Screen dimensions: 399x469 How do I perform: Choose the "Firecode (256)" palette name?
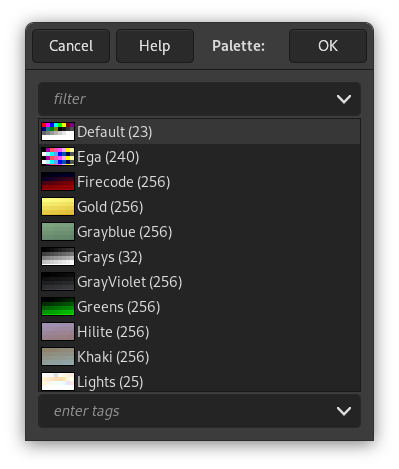click(x=124, y=182)
